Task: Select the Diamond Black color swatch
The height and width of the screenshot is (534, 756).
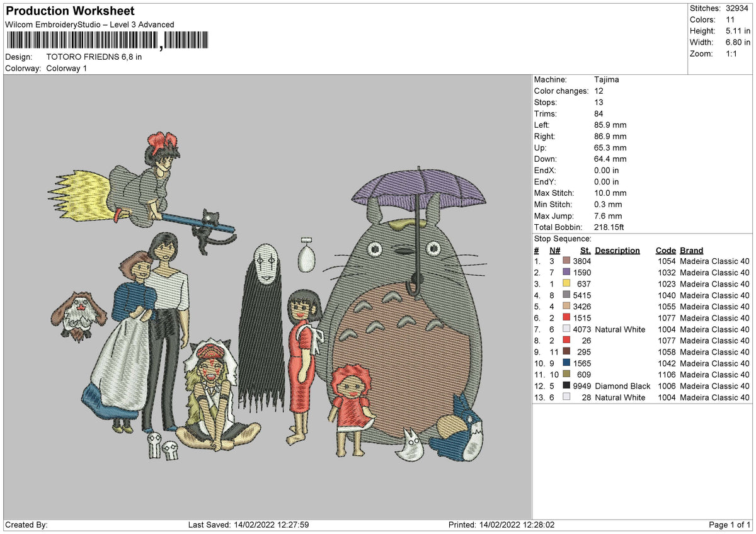Action: tap(567, 386)
